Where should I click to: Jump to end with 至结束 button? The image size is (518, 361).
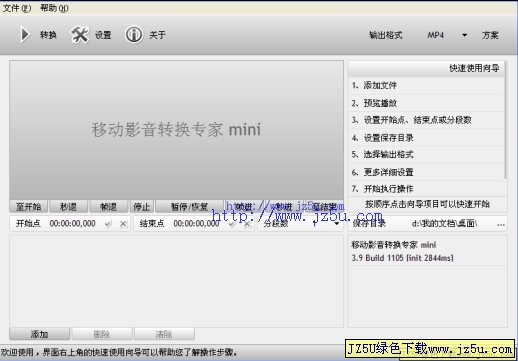tap(324, 207)
